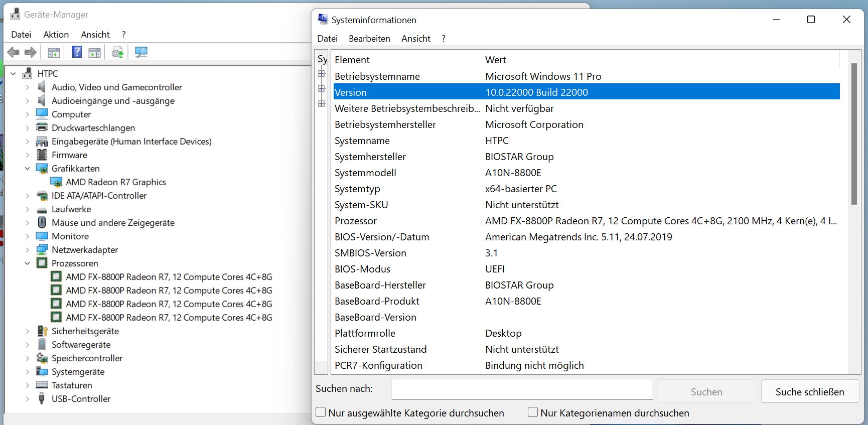Select the BIOS-Version/-Datum row
Image resolution: width=868 pixels, height=425 pixels.
[x=587, y=237]
